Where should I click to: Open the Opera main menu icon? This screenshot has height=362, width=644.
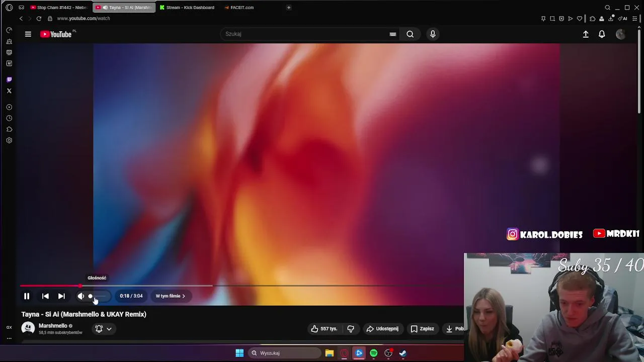(9, 8)
